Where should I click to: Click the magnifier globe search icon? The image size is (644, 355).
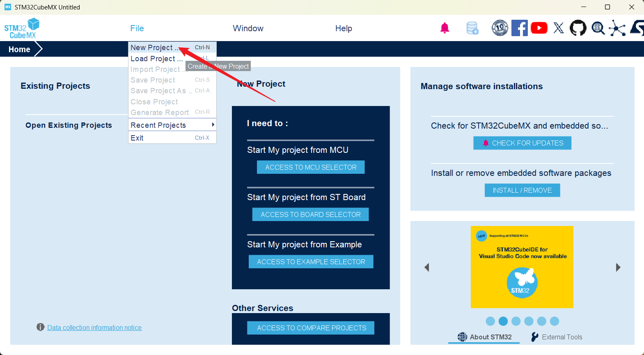598,28
